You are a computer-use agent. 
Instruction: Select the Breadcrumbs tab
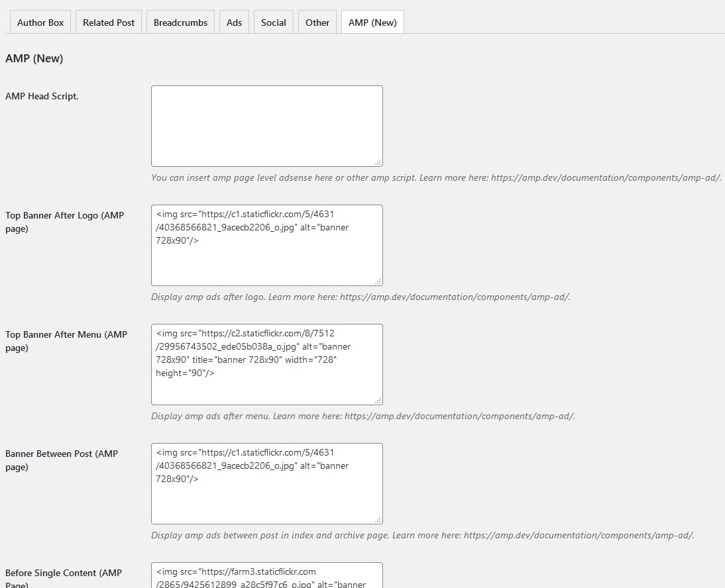[x=180, y=22]
